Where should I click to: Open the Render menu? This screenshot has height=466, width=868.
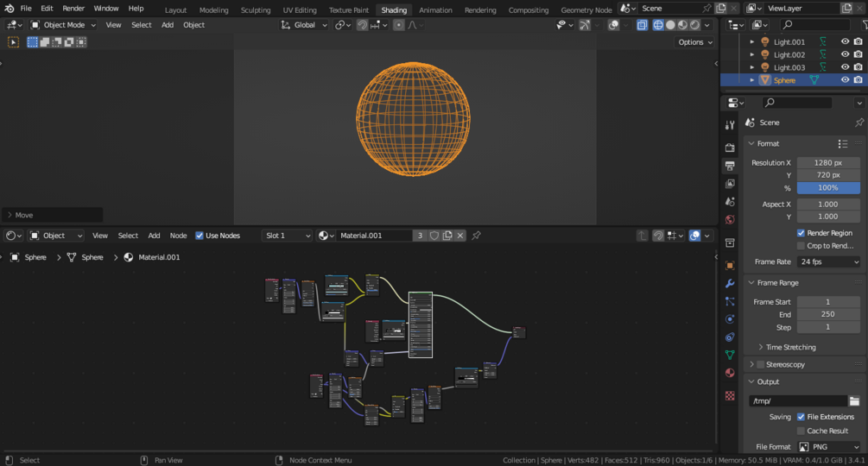point(73,9)
